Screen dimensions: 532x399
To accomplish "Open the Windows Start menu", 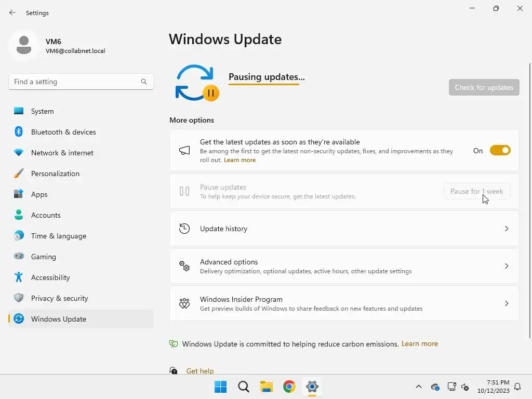I will tap(220, 387).
